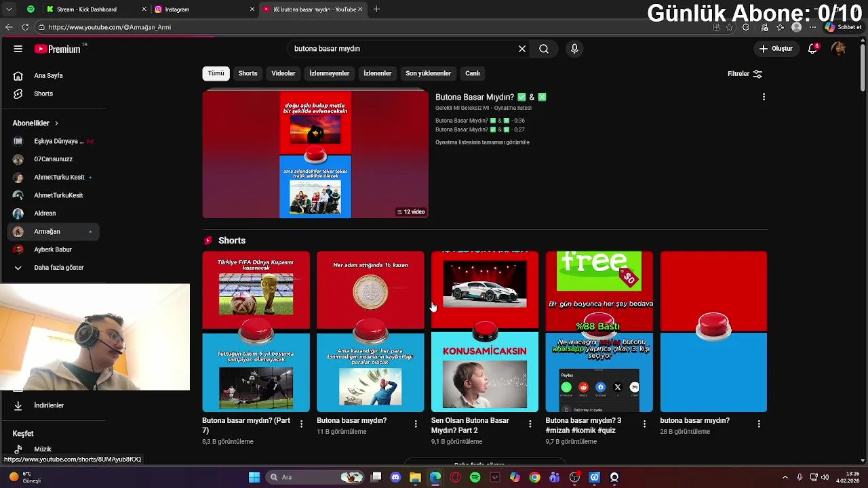This screenshot has height=488, width=868.
Task: Open the notifications bell
Action: point(812,49)
